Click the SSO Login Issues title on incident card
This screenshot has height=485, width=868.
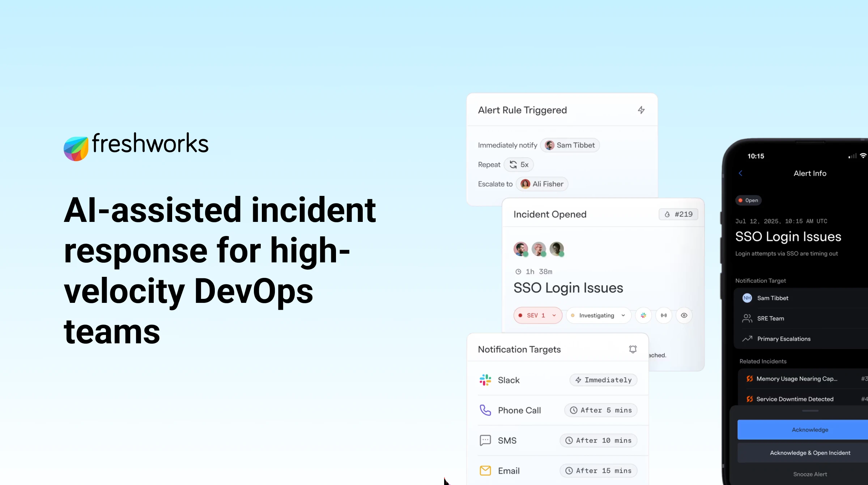tap(568, 288)
